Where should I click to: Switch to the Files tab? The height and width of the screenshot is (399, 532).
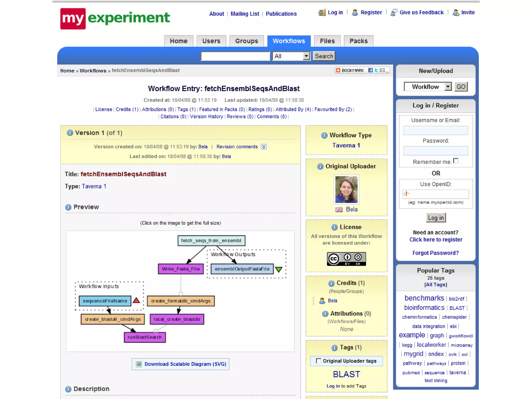(327, 41)
